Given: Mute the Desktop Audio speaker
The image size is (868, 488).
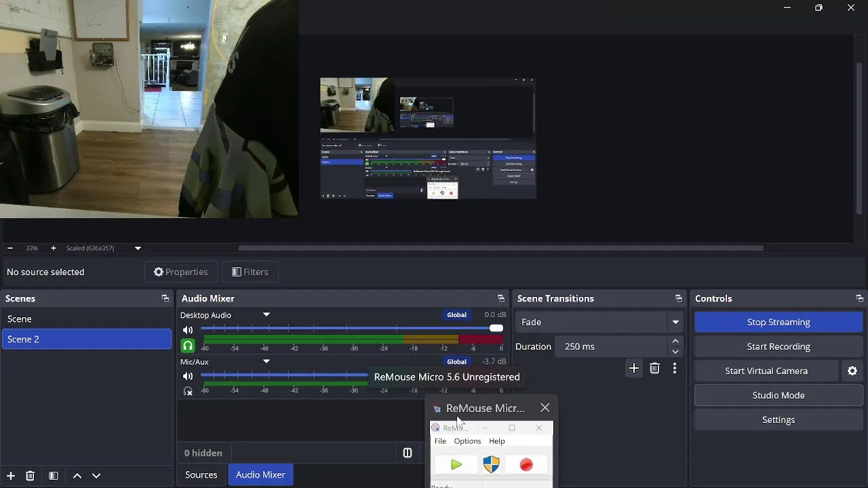Looking at the screenshot, I should click(x=188, y=330).
